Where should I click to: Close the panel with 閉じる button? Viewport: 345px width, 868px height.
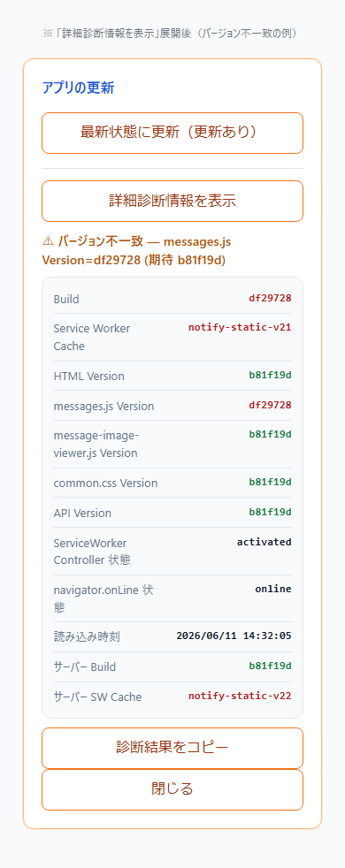(172, 789)
